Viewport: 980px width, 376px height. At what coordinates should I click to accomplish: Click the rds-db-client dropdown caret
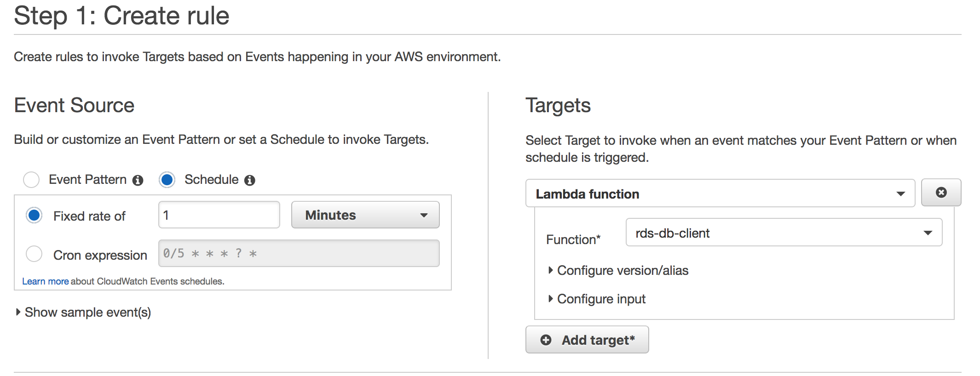[x=928, y=233]
